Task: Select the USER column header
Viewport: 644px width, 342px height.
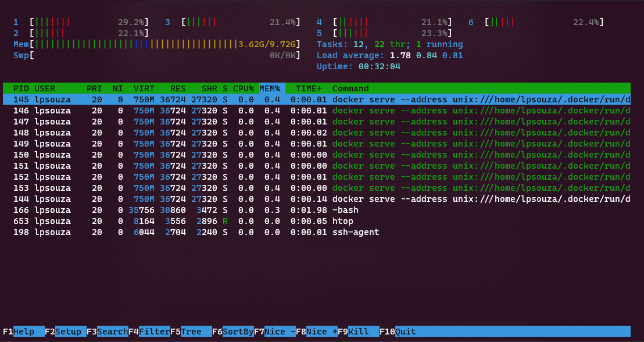Action: (x=45, y=88)
